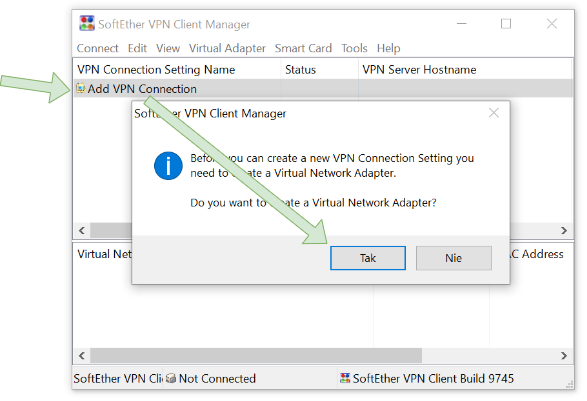Click left arrow of upper horizontal scrollbar

[82, 230]
